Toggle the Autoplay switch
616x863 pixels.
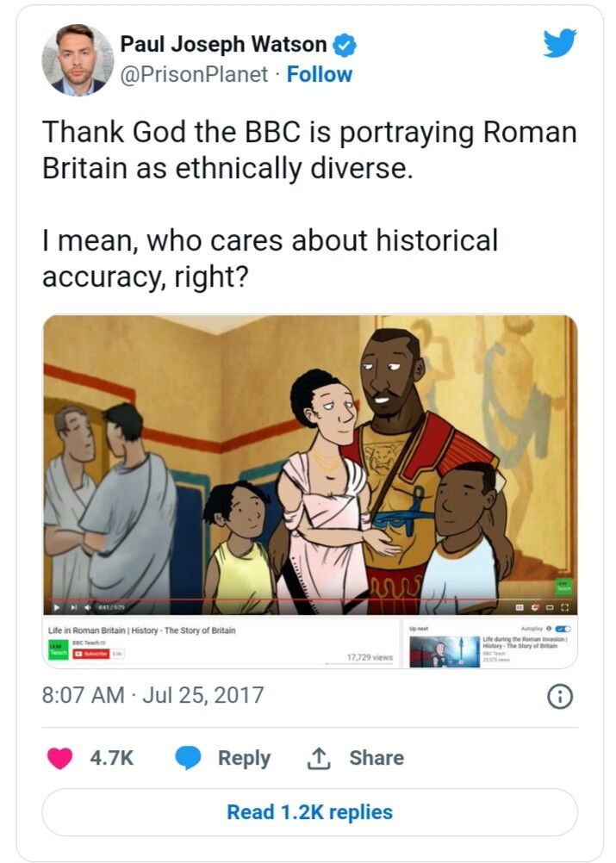pos(563,629)
